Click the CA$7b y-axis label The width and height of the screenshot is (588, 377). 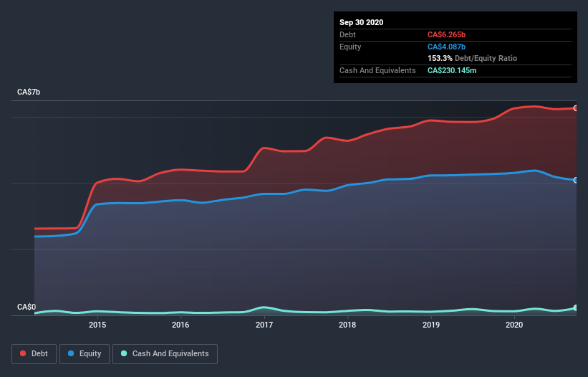[29, 92]
